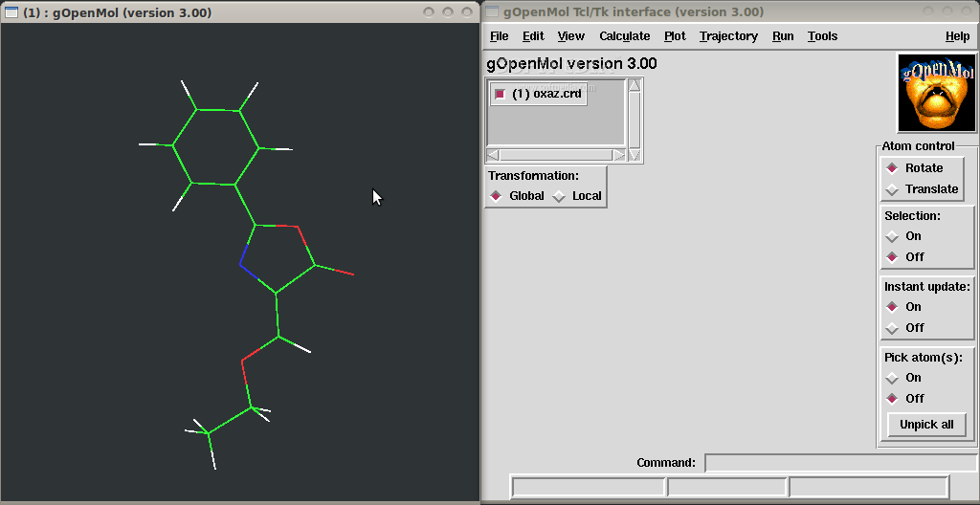980x505 pixels.
Task: Select Translate in Atom control
Action: pos(892,189)
